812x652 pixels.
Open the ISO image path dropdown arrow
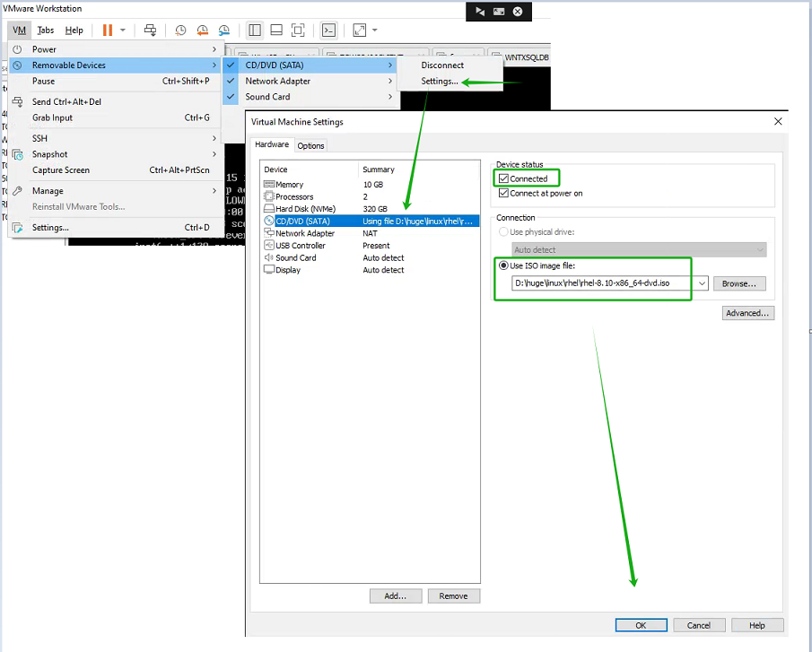pyautogui.click(x=702, y=283)
